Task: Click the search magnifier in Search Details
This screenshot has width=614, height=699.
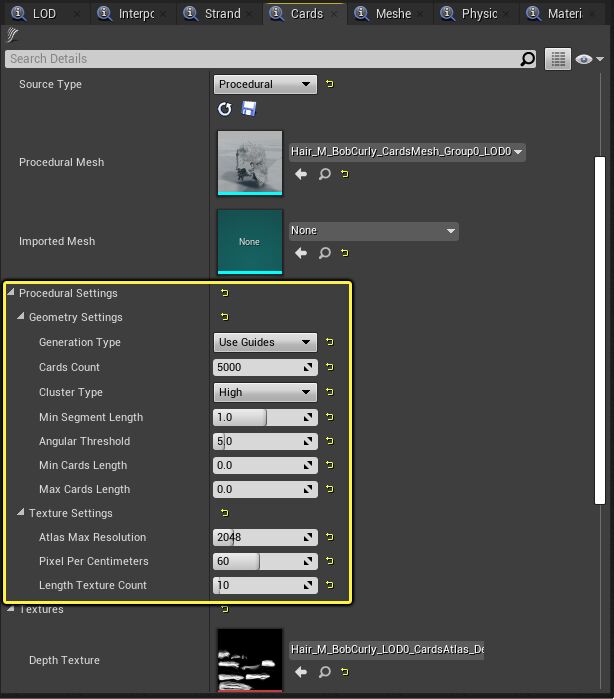Action: tap(527, 59)
